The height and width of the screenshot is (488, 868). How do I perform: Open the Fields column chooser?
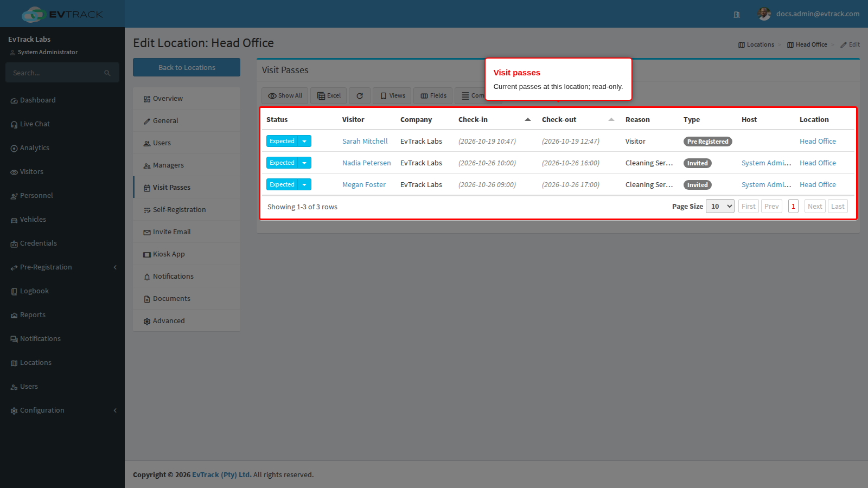pyautogui.click(x=433, y=96)
